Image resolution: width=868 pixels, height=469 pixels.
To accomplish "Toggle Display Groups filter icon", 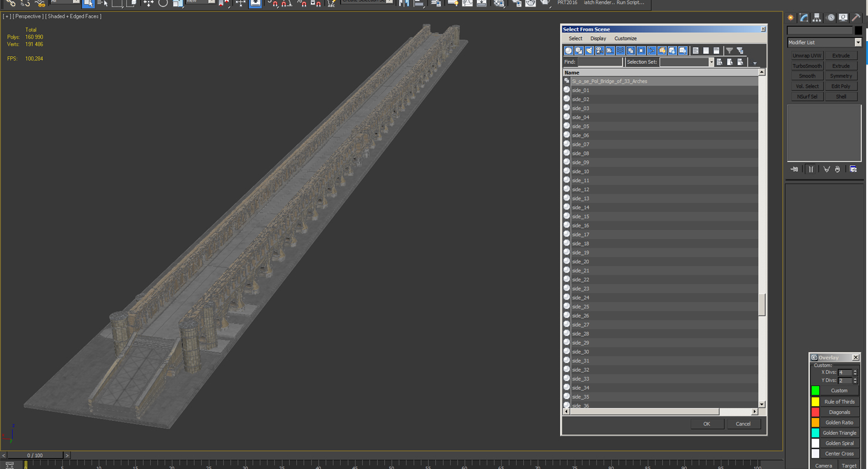I will (631, 51).
